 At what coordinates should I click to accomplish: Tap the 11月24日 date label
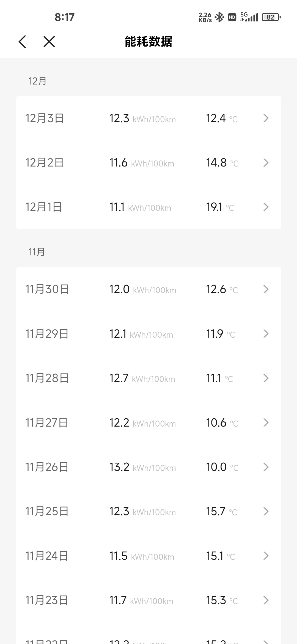pos(47,556)
